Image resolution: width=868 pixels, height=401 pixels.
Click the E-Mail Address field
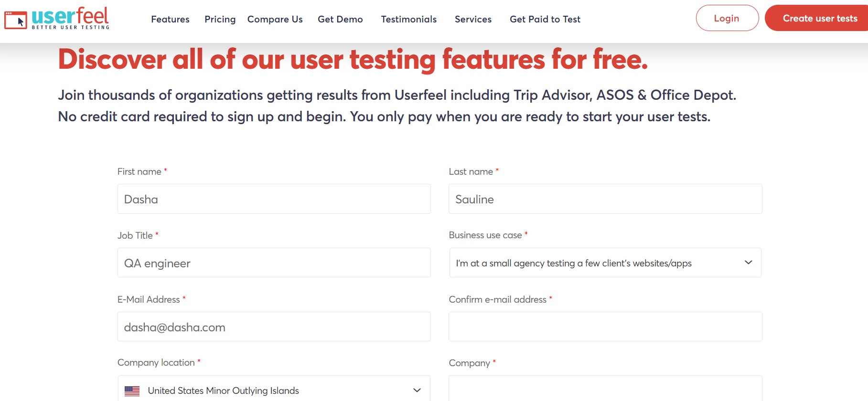click(274, 327)
